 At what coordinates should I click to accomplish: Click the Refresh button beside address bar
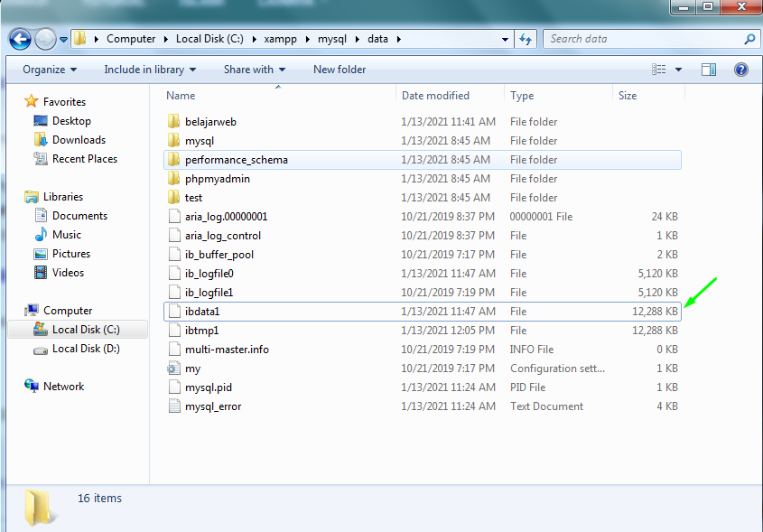[x=526, y=40]
